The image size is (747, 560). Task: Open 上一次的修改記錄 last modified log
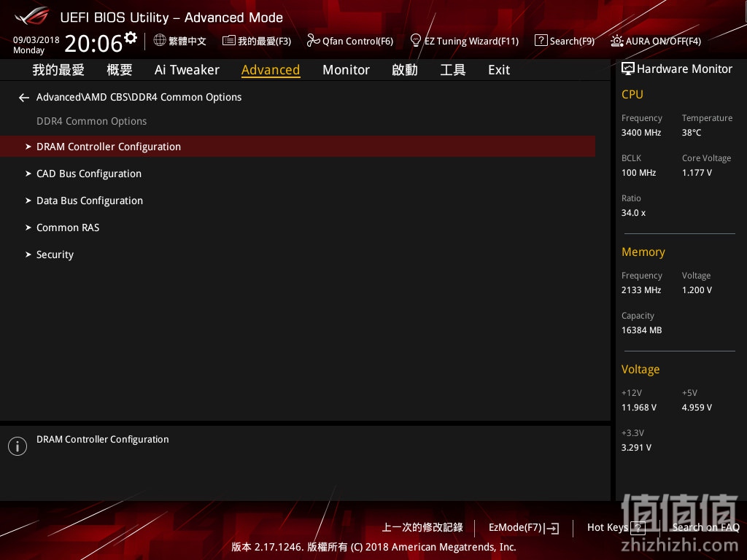coord(422,527)
